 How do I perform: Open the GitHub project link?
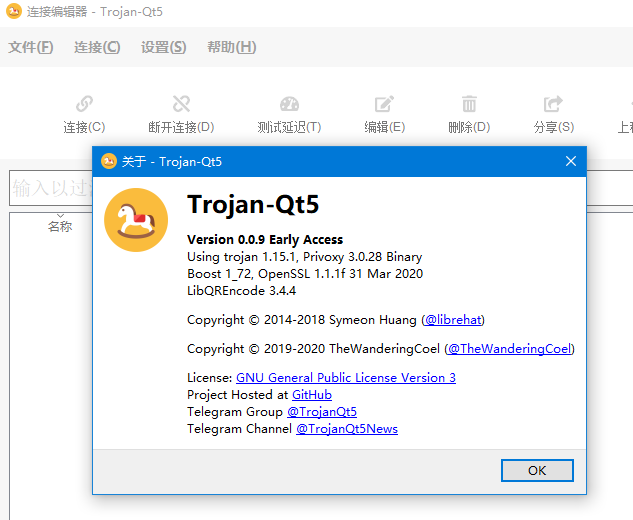[312, 395]
